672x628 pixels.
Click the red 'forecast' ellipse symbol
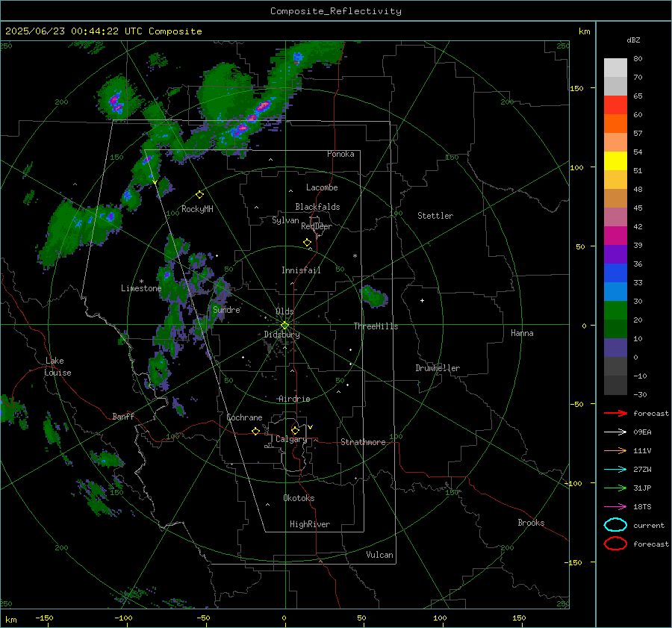pyautogui.click(x=615, y=544)
